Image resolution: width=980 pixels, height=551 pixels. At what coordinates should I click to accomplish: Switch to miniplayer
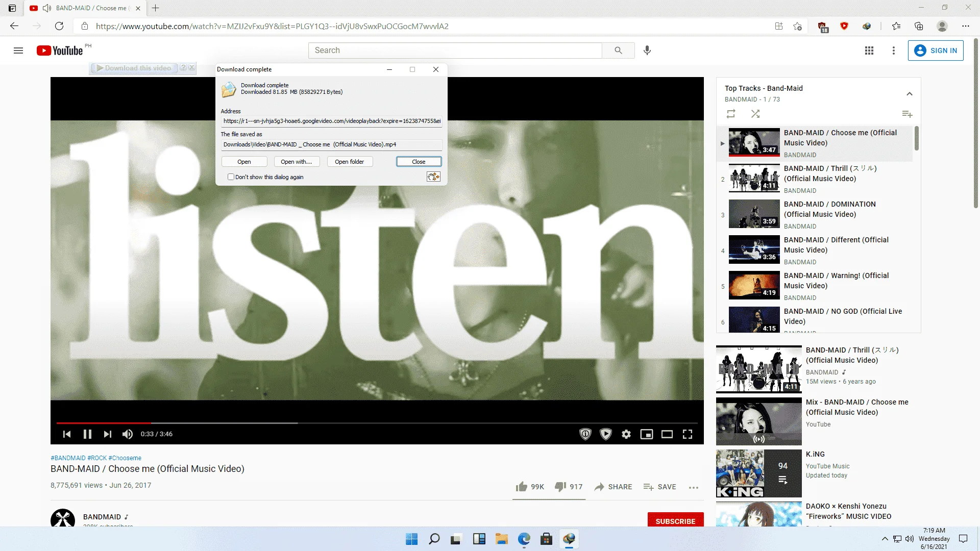[x=647, y=434]
